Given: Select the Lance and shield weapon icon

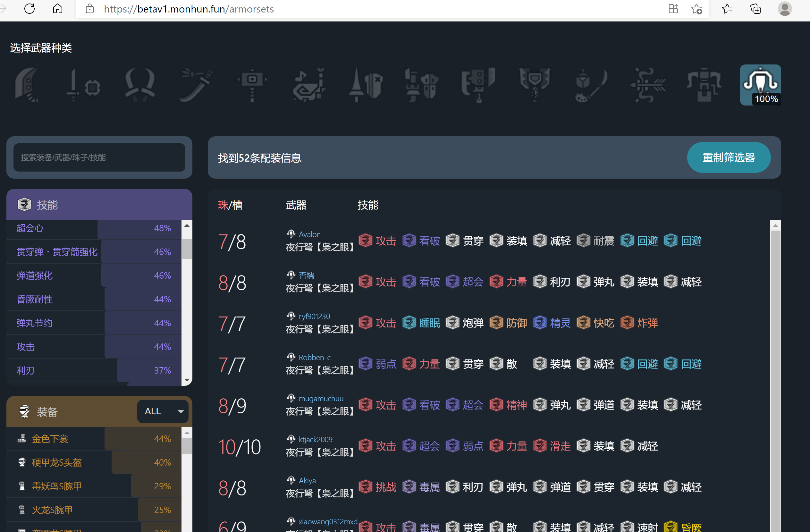Looking at the screenshot, I should pyautogui.click(x=365, y=85).
